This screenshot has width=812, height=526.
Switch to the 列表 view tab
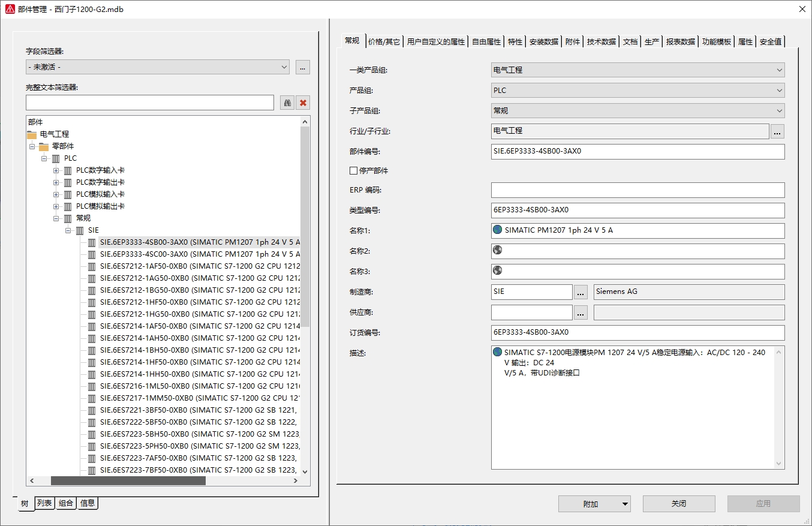coord(44,503)
